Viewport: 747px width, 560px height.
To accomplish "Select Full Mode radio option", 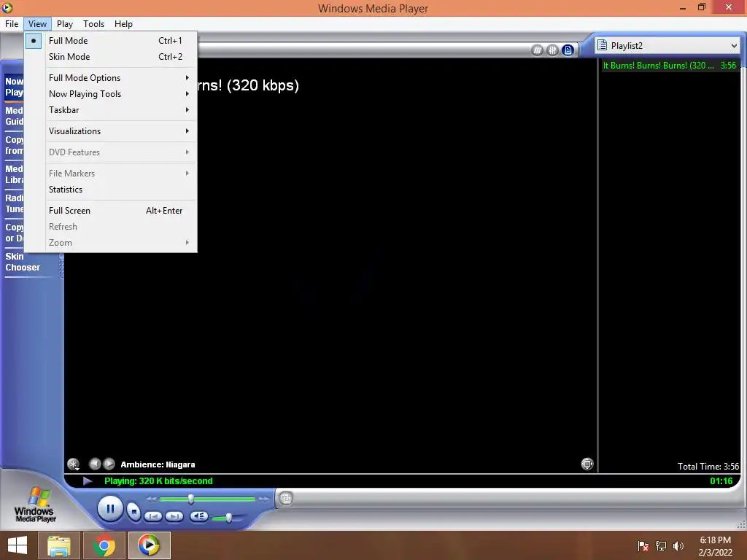I will [111, 41].
